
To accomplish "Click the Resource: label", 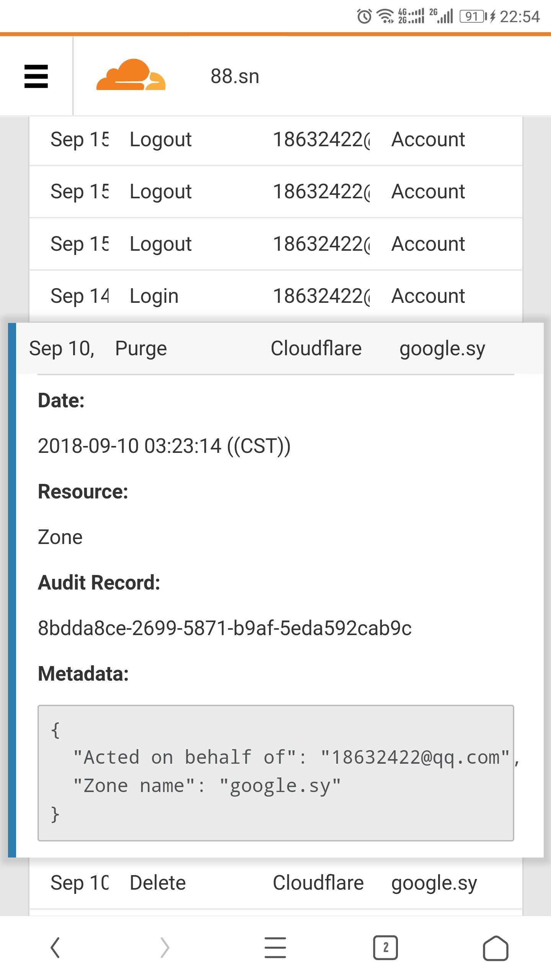I will click(83, 492).
